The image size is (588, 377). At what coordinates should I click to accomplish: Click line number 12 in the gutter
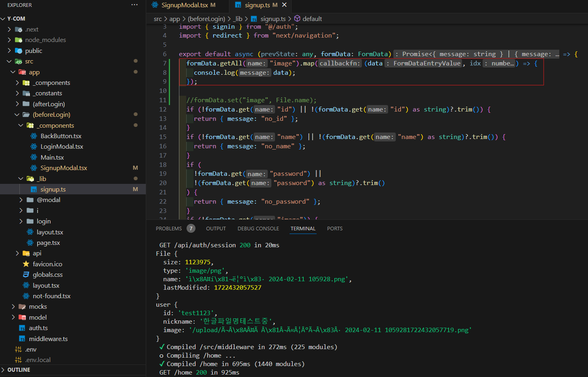point(163,110)
